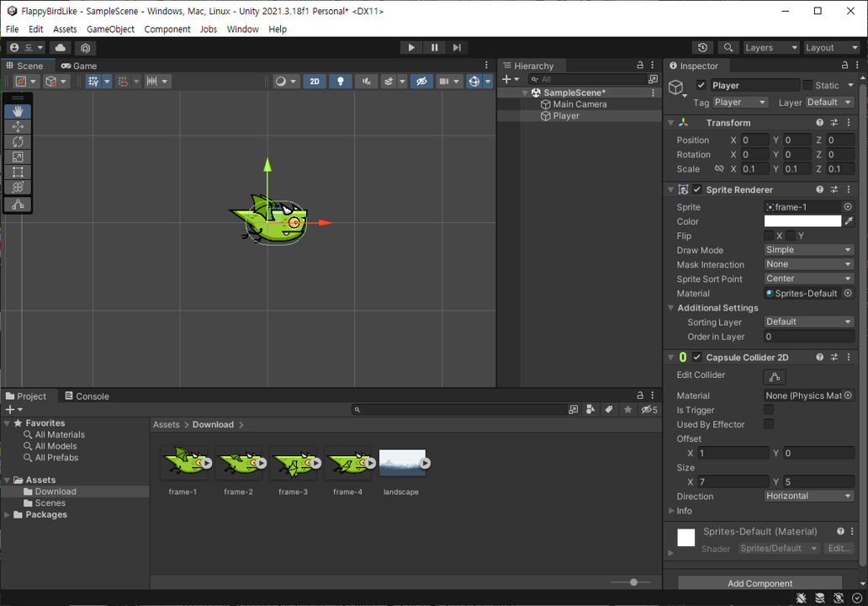Open the Layer dropdown set to Default
The width and height of the screenshot is (868, 606).
click(x=829, y=102)
